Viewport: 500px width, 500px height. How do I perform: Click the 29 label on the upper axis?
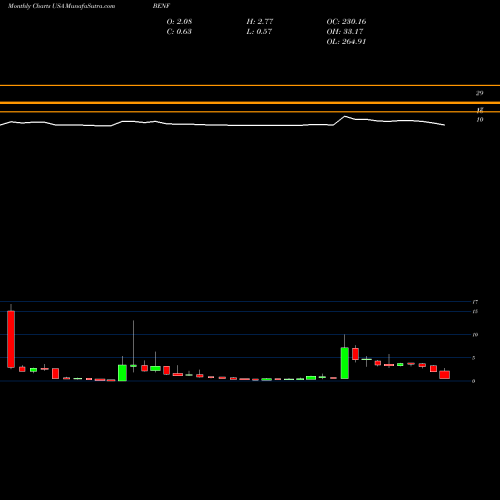[x=479, y=93]
